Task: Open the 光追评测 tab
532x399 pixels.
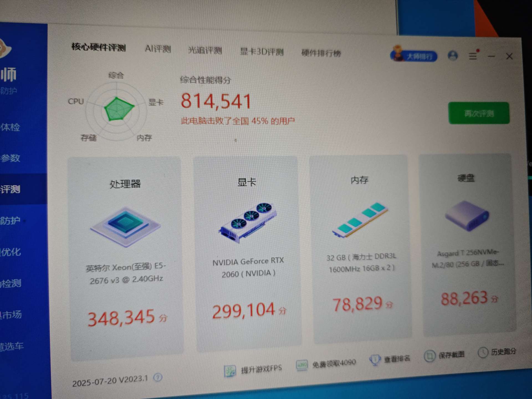Action: click(205, 50)
